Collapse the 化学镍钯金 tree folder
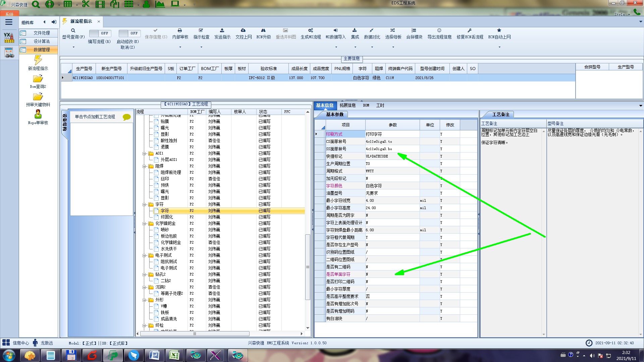Viewport: 644px width, 362px height. click(x=144, y=224)
